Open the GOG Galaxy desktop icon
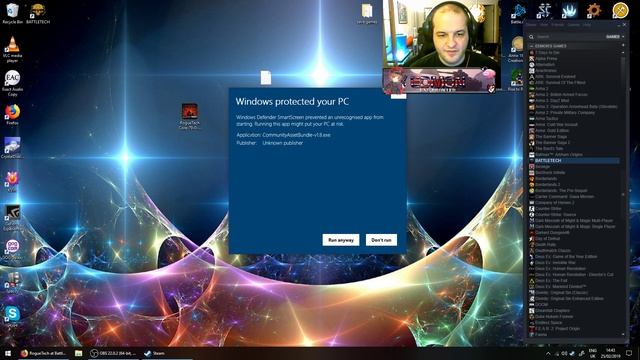 click(x=12, y=250)
